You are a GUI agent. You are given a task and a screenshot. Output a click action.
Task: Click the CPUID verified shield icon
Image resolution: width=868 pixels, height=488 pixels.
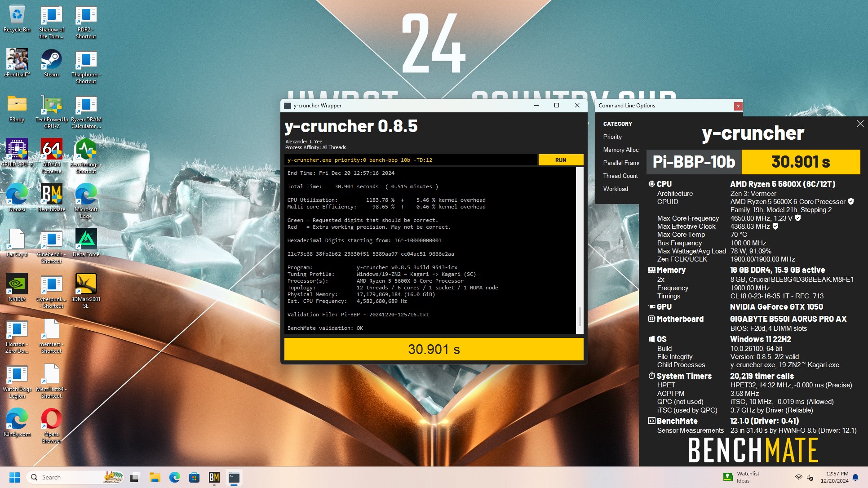pos(851,202)
